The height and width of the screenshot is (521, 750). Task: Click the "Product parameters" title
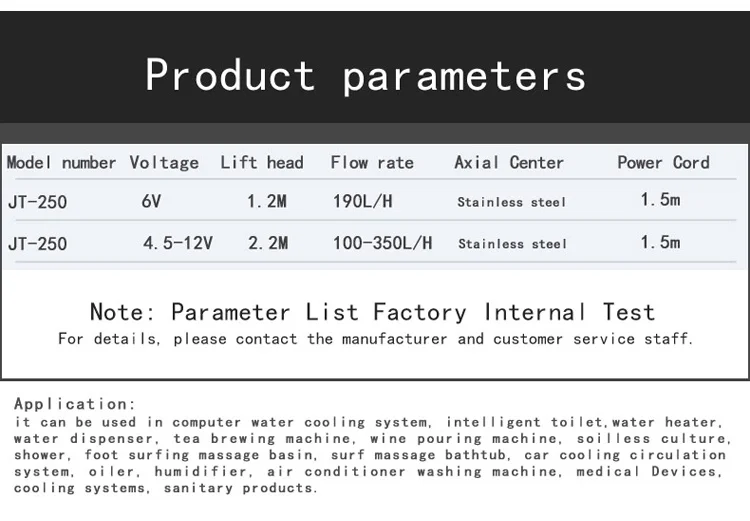365,76
